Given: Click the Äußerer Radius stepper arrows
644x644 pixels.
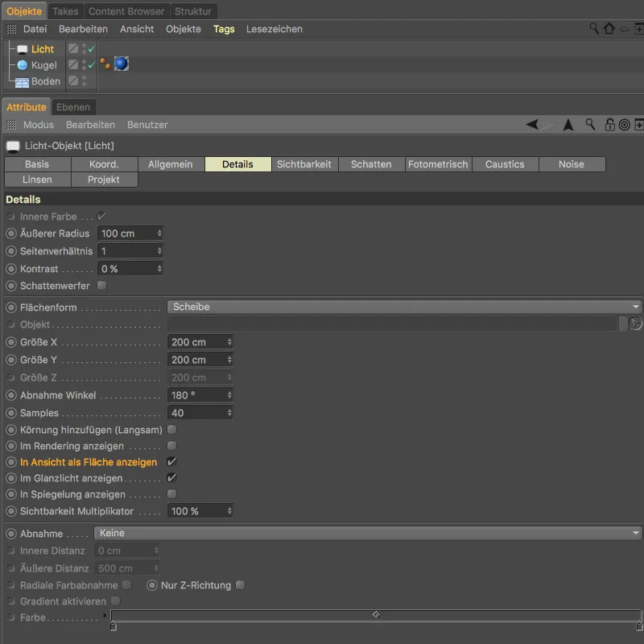Looking at the screenshot, I should (x=159, y=233).
